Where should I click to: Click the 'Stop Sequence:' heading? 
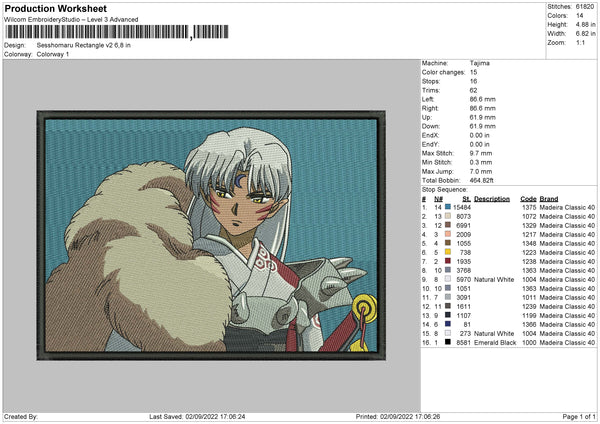tap(445, 190)
